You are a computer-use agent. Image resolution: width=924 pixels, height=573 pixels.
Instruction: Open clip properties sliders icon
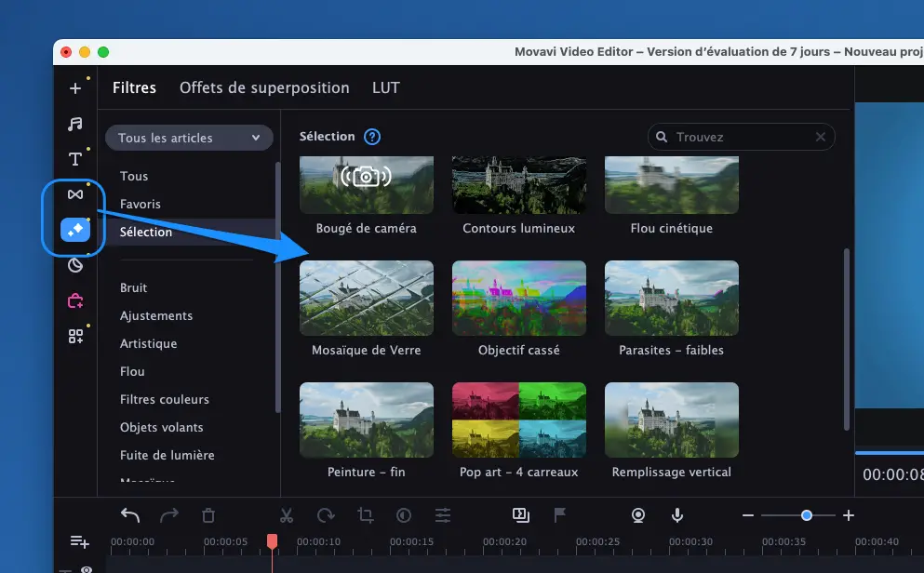click(x=443, y=515)
